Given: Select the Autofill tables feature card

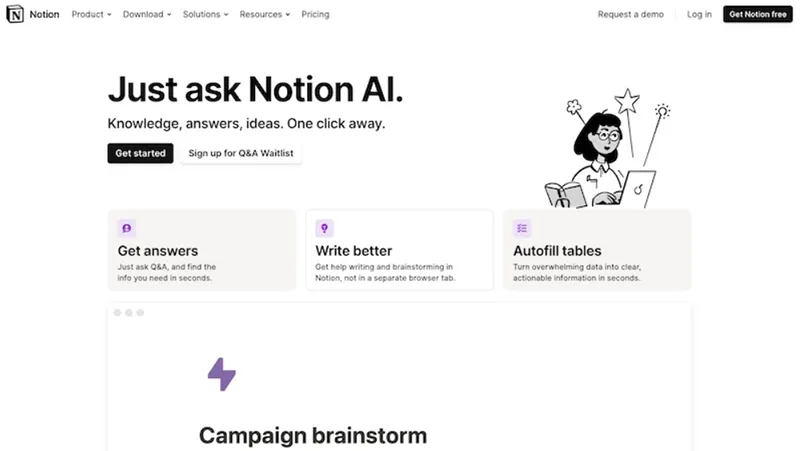Looking at the screenshot, I should (x=597, y=250).
